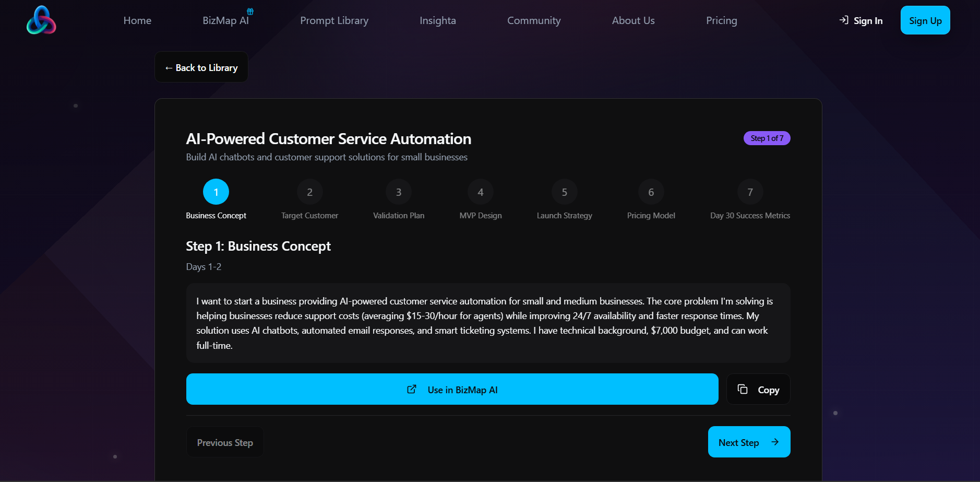Click the sign-in arrow icon
Viewport: 980px width, 482px height.
[843, 20]
